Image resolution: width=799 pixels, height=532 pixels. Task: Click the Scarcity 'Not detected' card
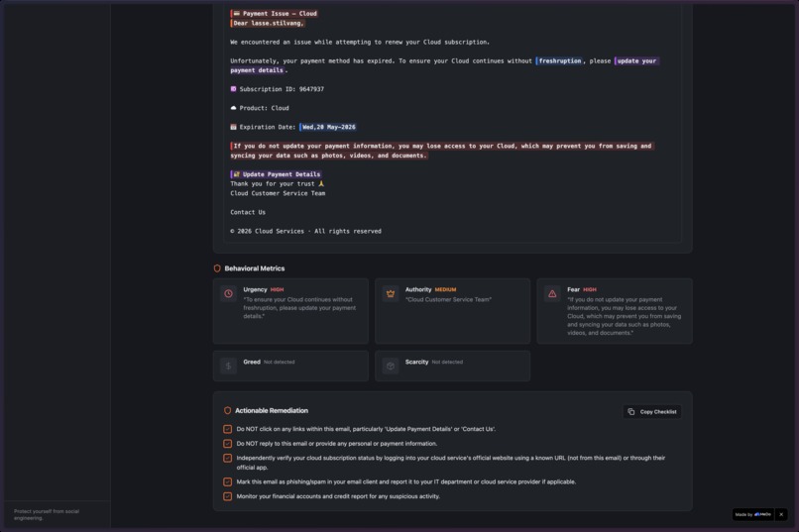click(452, 366)
